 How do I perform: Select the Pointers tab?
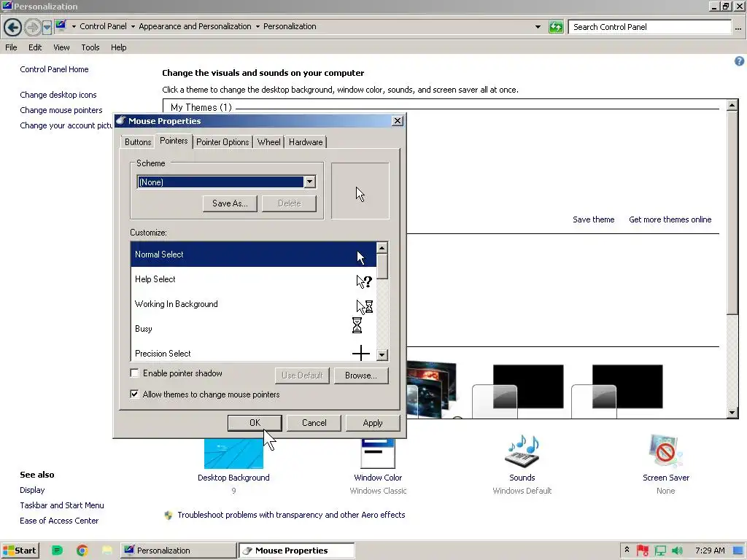(x=174, y=141)
